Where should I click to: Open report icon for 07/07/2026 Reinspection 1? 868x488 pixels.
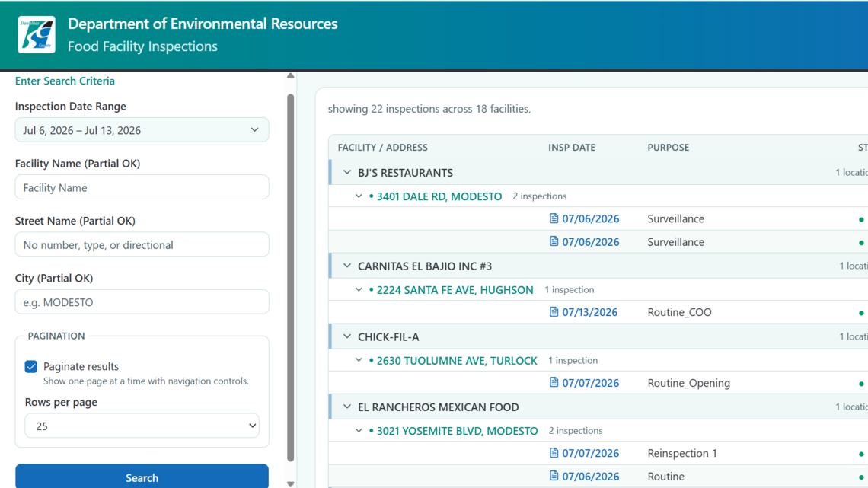(554, 452)
